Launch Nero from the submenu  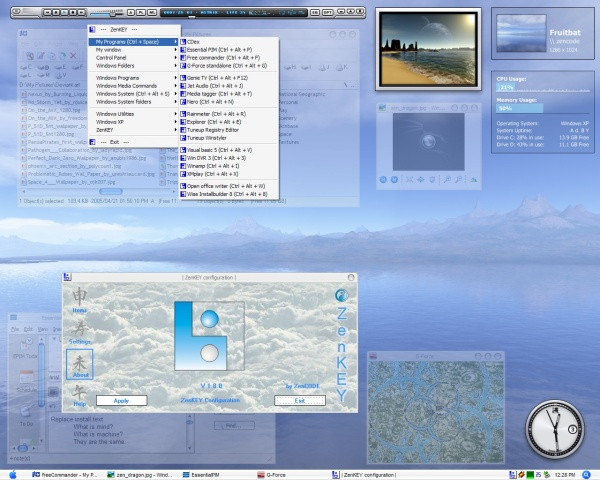point(228,102)
